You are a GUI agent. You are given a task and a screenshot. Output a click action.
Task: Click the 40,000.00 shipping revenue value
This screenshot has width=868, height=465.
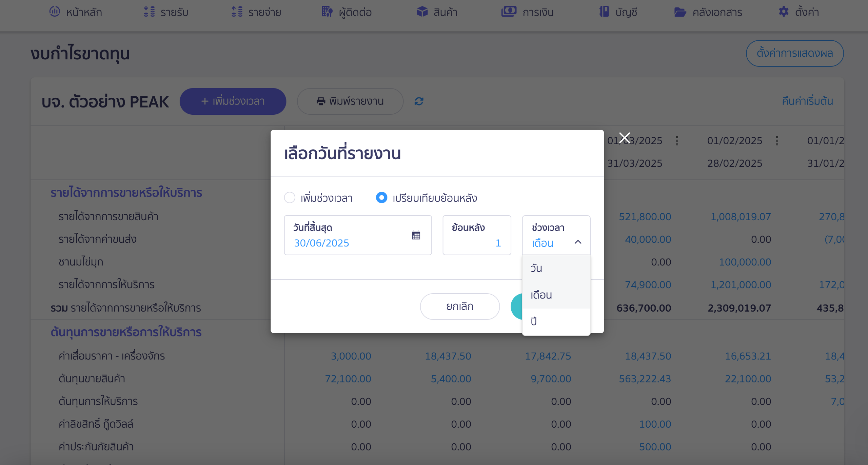point(648,239)
